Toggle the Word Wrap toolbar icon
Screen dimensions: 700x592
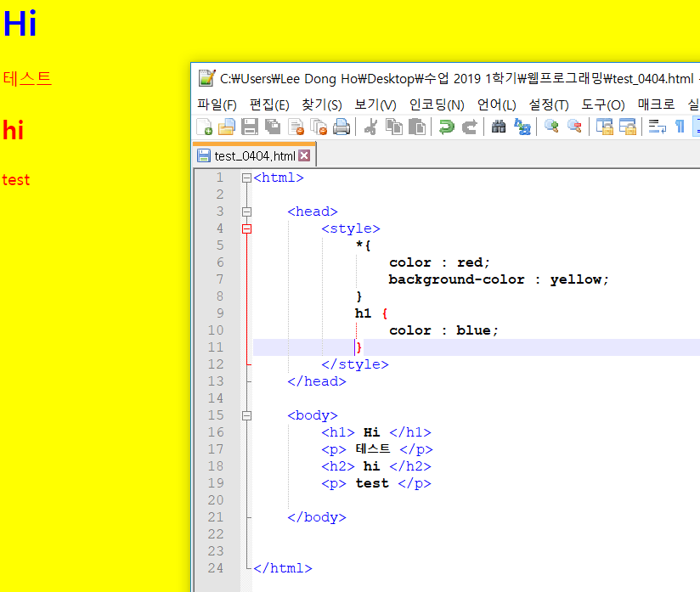[658, 127]
